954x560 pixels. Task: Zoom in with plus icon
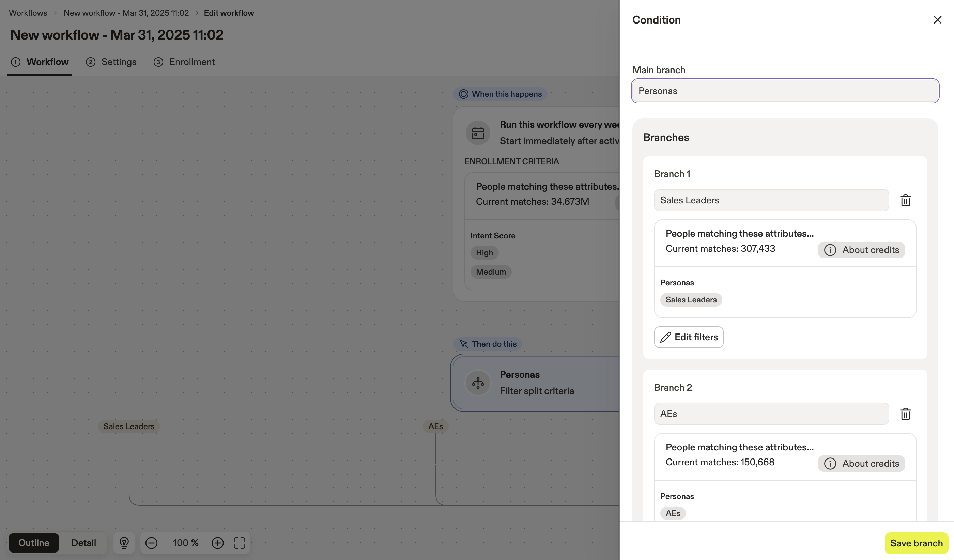[217, 543]
